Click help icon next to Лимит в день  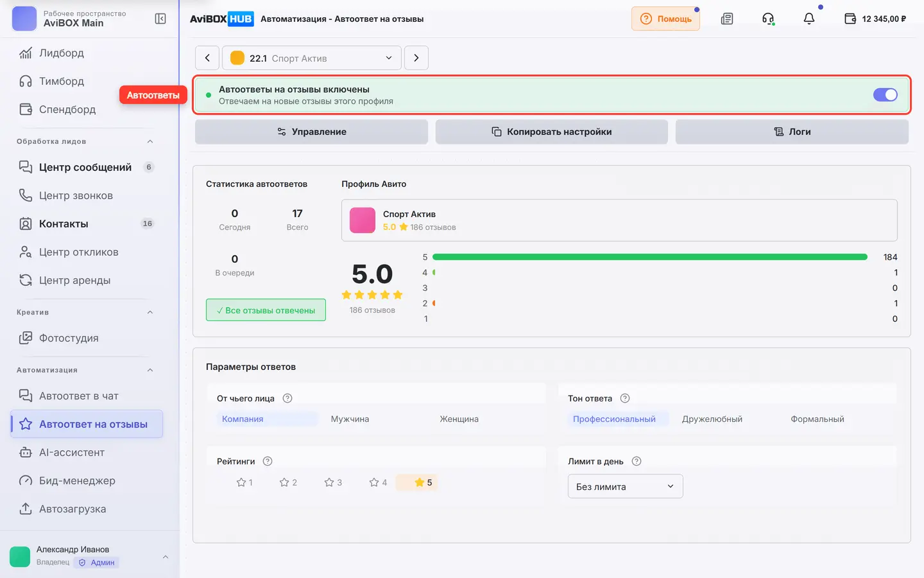(637, 461)
